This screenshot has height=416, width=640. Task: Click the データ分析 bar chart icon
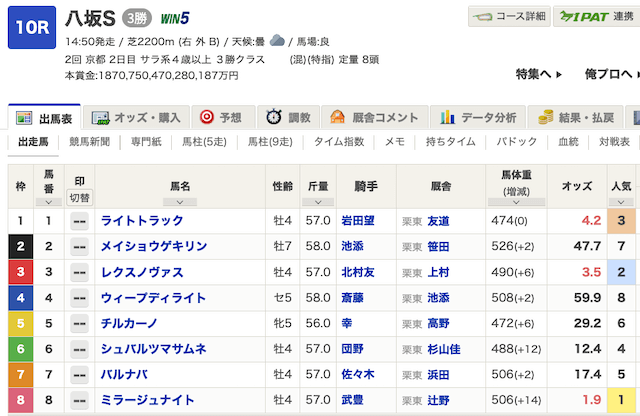449,118
